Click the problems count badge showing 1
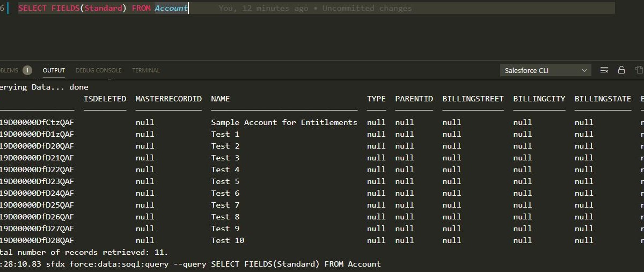The width and height of the screenshot is (644, 272). tap(27, 70)
